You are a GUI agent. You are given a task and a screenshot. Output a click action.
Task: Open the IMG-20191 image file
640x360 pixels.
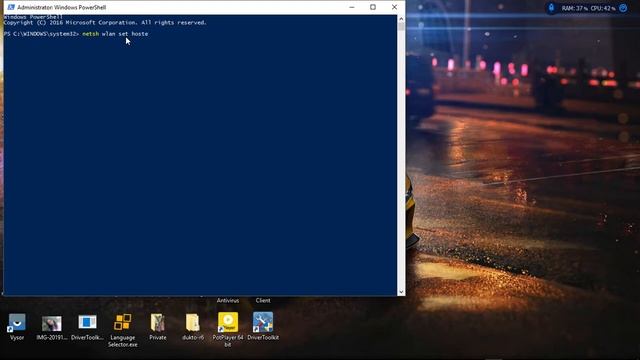51,327
